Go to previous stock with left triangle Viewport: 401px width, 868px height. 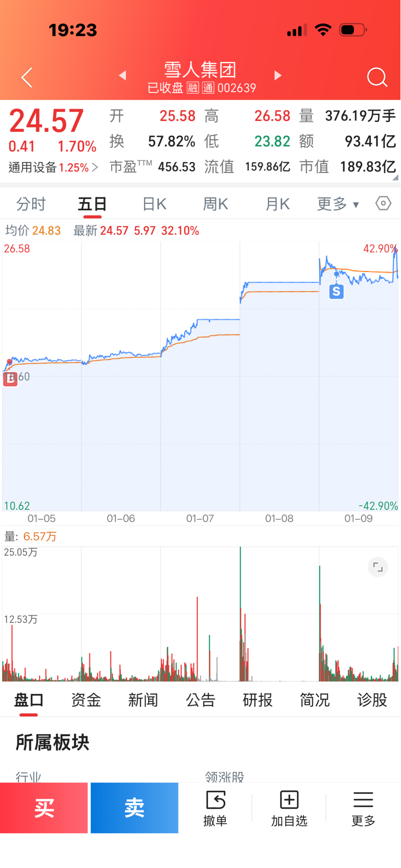123,76
